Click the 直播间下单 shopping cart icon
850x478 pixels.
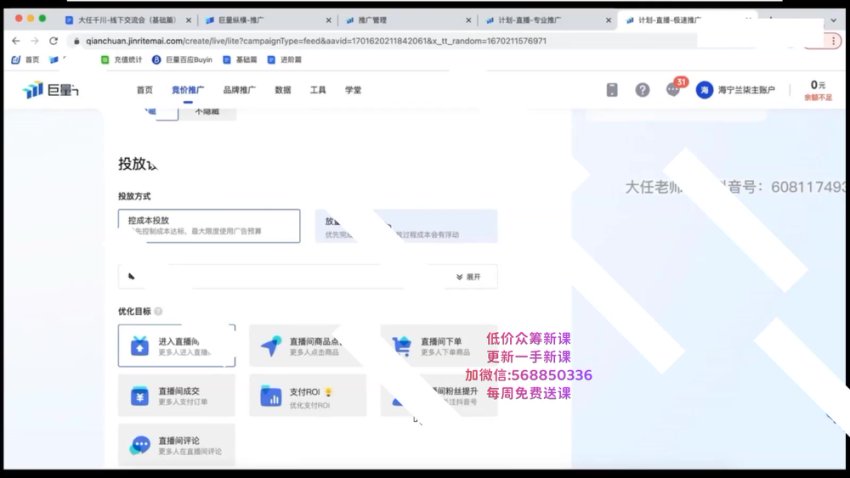tap(402, 346)
